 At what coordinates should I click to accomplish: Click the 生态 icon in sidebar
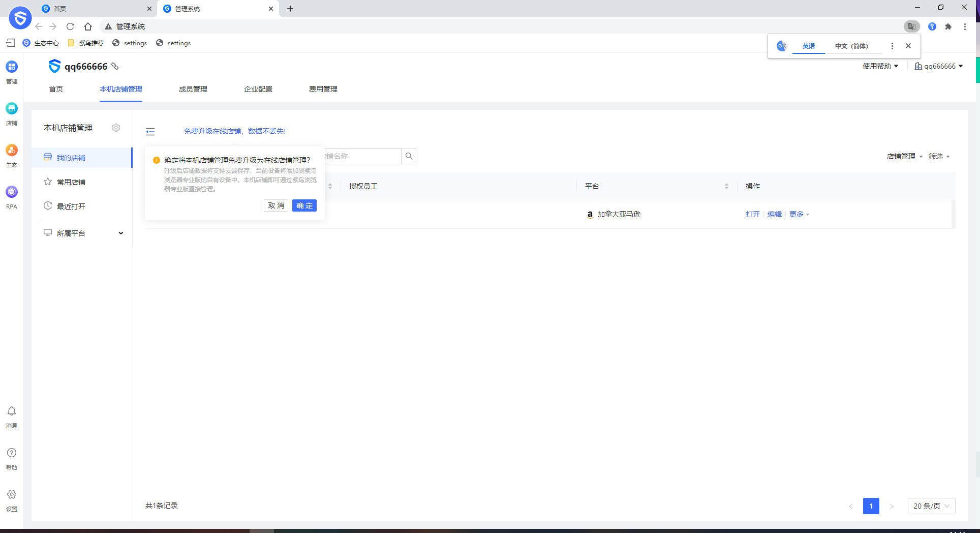tap(12, 151)
